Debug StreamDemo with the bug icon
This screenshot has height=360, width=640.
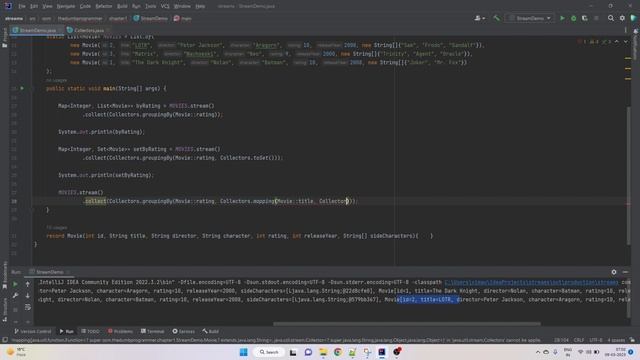(x=573, y=18)
